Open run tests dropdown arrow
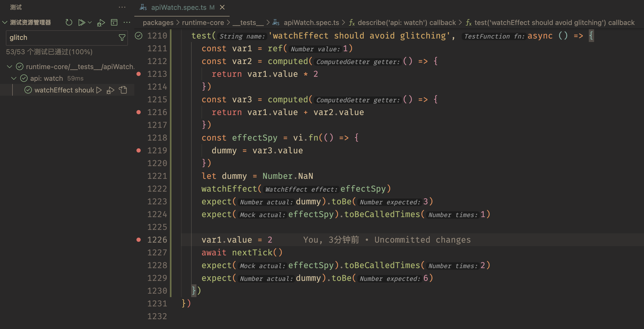Viewport: 644px width, 329px height. point(90,22)
